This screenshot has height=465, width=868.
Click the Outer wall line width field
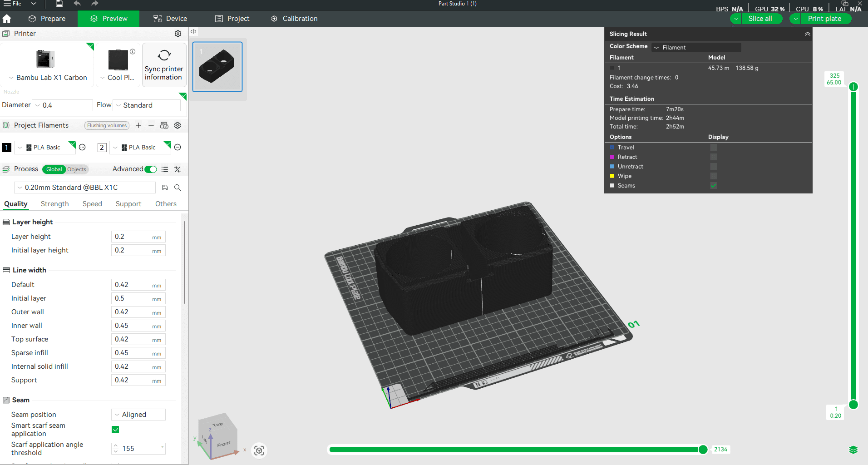pos(138,312)
